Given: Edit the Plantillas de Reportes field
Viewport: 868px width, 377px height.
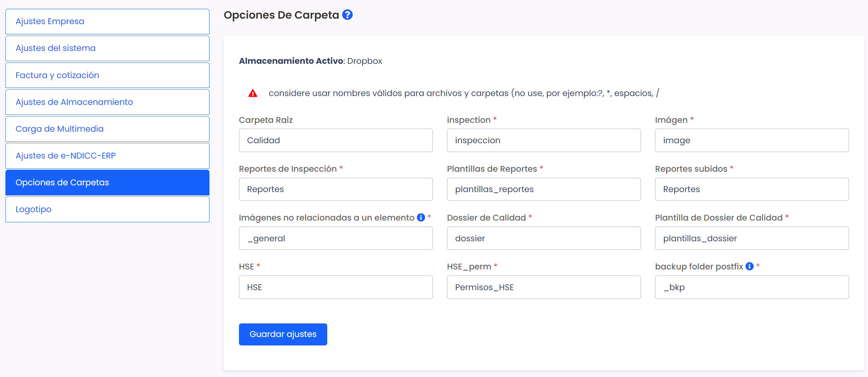Looking at the screenshot, I should click(543, 189).
